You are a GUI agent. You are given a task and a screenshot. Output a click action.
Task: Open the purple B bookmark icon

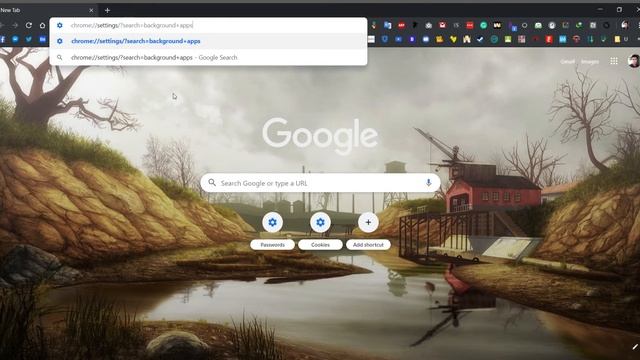412,39
